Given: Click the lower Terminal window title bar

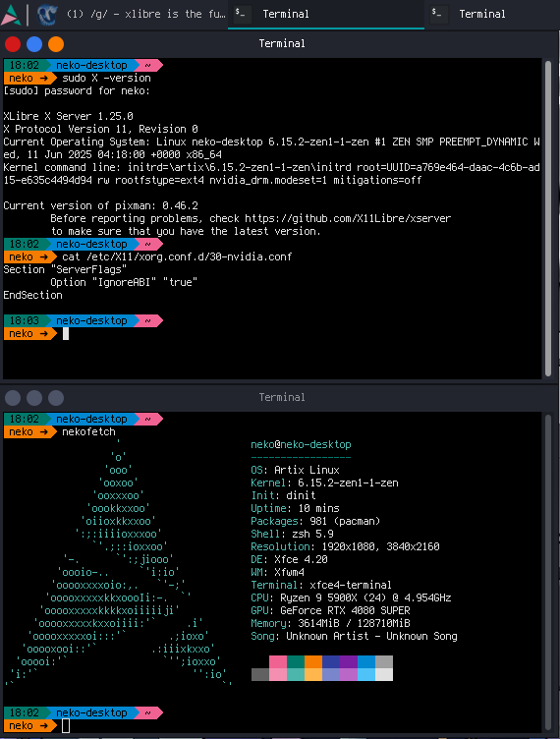Looking at the screenshot, I should coord(282,397).
